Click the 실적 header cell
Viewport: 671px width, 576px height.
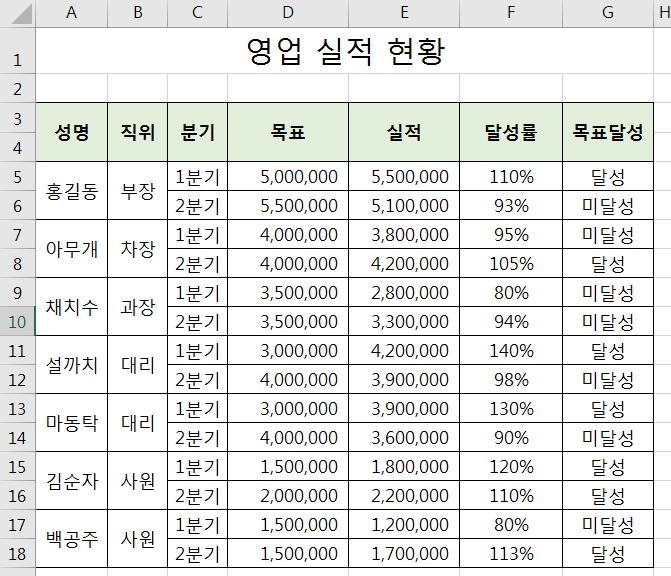pyautogui.click(x=404, y=132)
